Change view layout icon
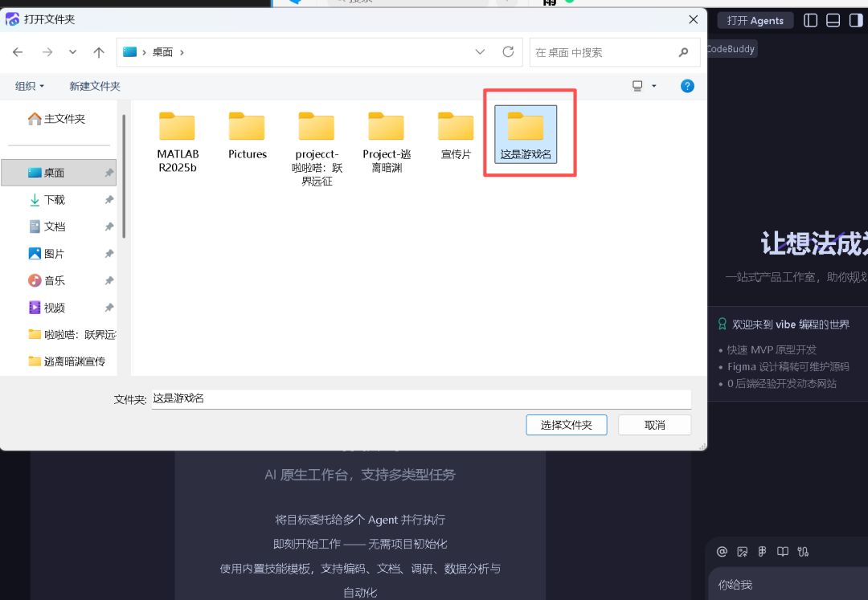Viewport: 868px width, 600px height. pyautogui.click(x=637, y=86)
